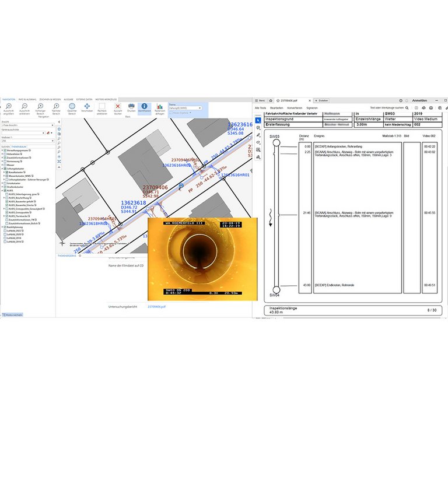
Task: Enable the Wasser layer checkbox
Action: click(5, 165)
